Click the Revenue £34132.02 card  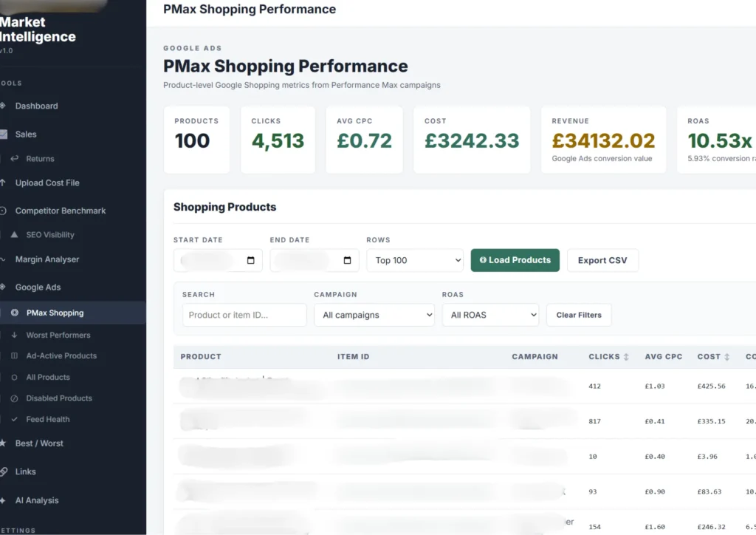coord(604,140)
